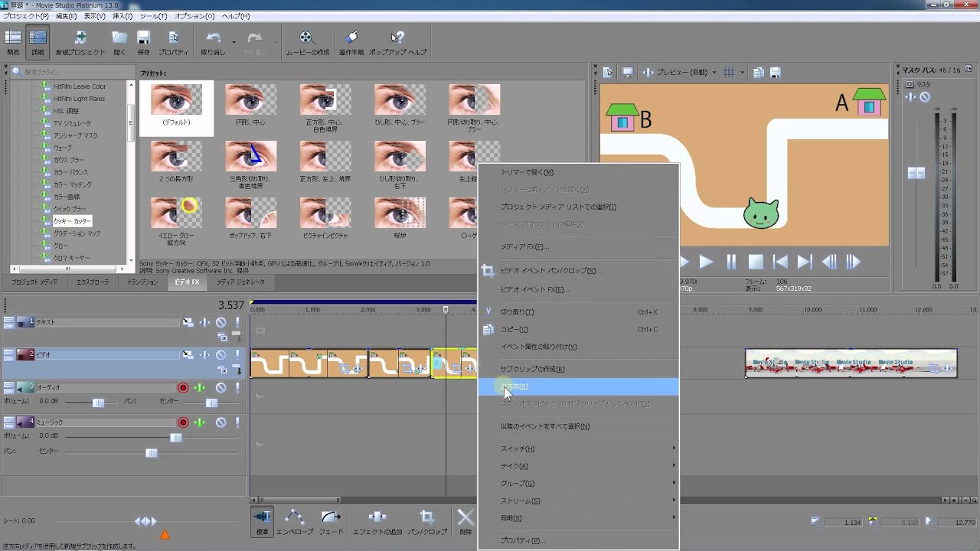Adjust ミュージック track pan slider
This screenshot has height=551, width=980.
click(x=151, y=453)
